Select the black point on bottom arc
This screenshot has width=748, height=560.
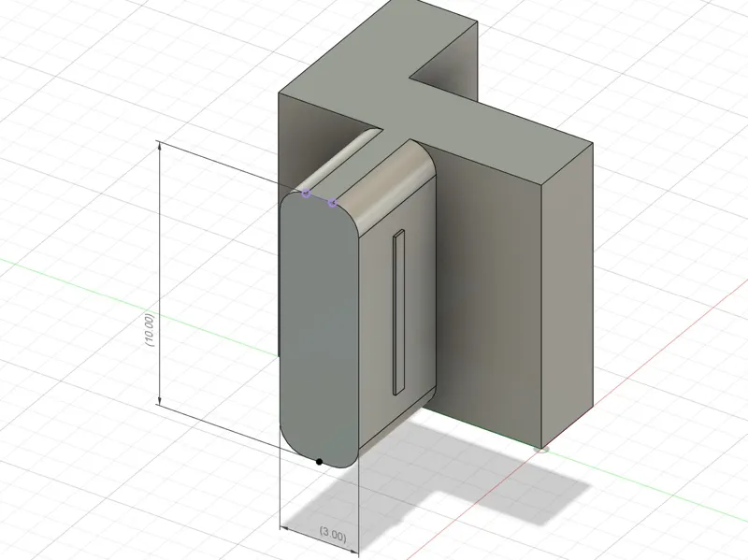[x=319, y=462]
